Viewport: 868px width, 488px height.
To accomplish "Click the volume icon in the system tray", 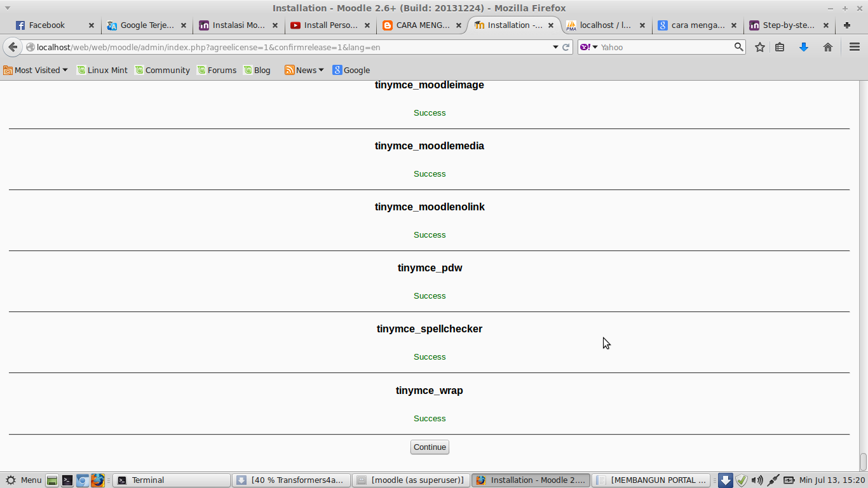I will (x=757, y=480).
